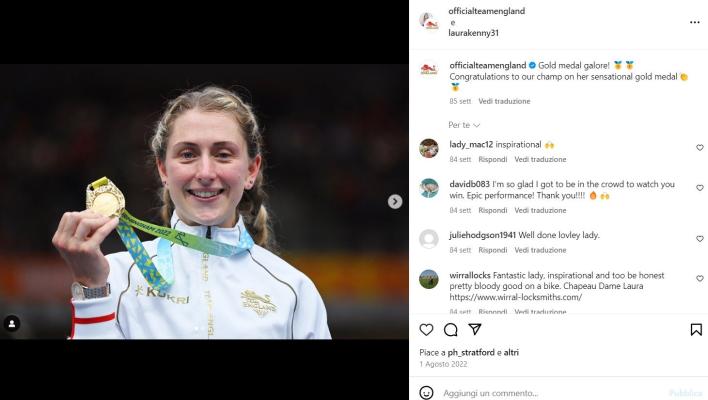Go to the next photo arrow
Screen dimensions: 708x400
coord(395,201)
